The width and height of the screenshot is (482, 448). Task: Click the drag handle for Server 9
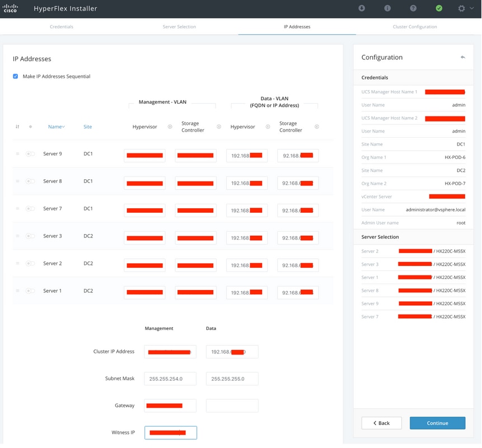click(17, 154)
